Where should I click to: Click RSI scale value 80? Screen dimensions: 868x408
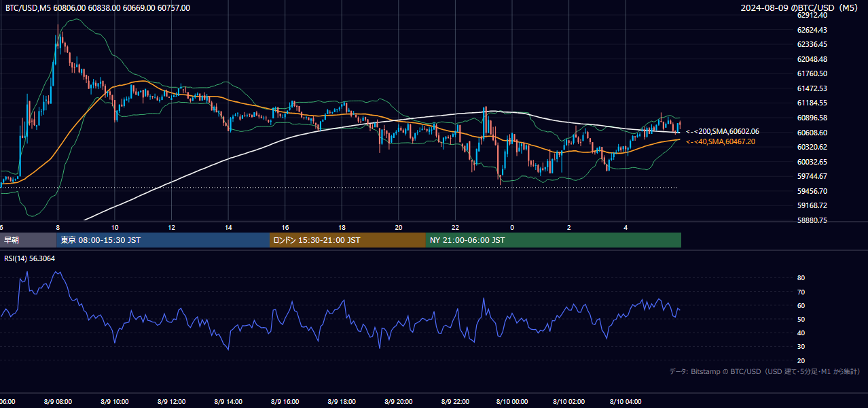[x=801, y=278]
